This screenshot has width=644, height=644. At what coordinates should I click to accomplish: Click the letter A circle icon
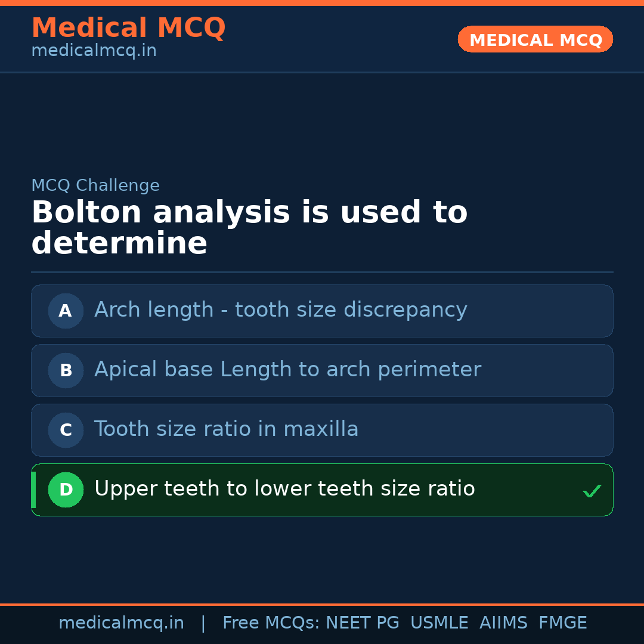click(x=66, y=311)
